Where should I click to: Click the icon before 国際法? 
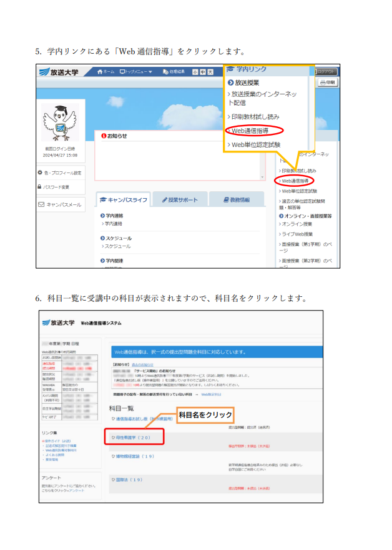tap(113, 480)
